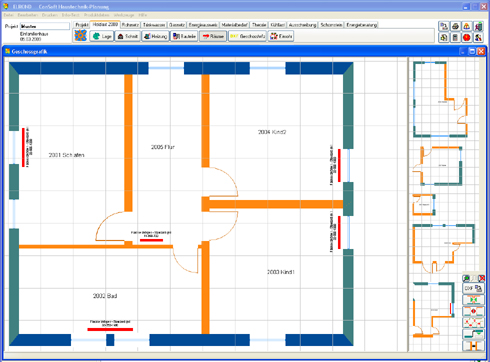490x362 pixels.
Task: Click the zoom magnifier icon on the floating palette
Action: (x=466, y=278)
